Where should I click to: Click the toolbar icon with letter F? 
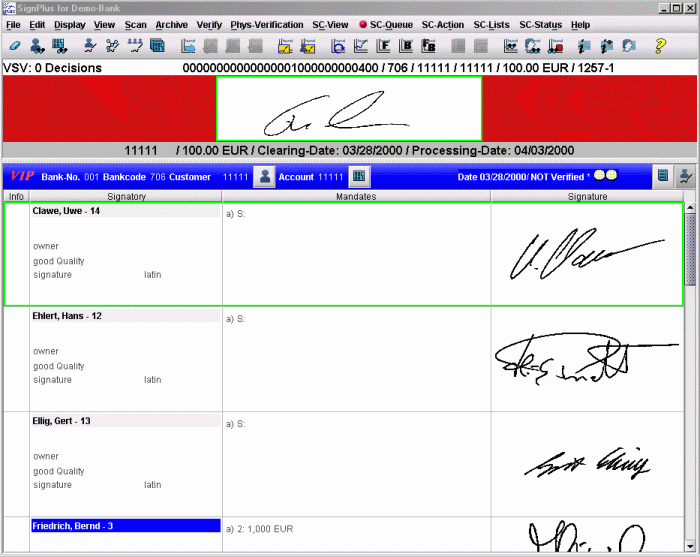coord(385,46)
